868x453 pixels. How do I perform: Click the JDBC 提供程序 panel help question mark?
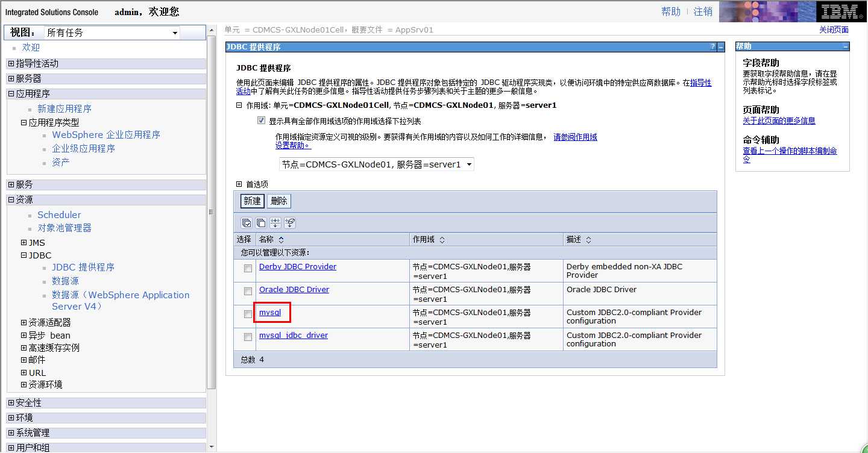[713, 47]
